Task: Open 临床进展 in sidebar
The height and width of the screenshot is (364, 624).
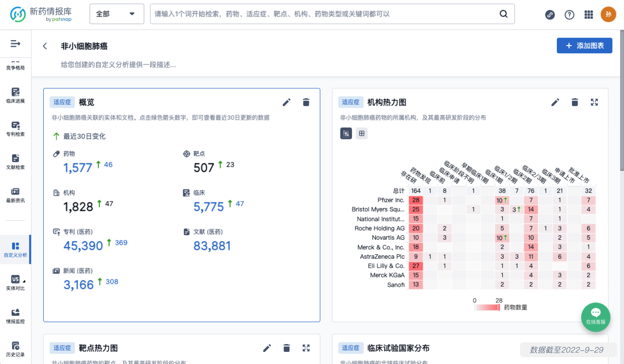Action: [x=15, y=95]
